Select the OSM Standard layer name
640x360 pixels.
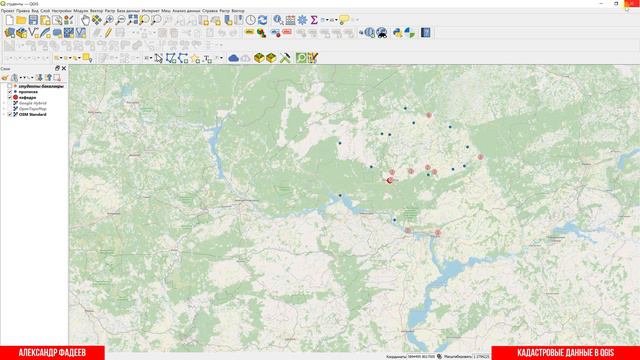(33, 115)
